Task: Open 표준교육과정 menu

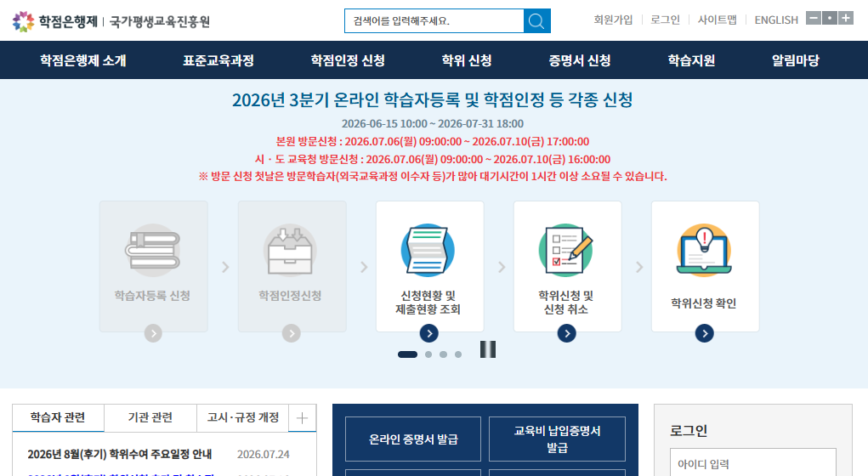Action: [218, 60]
